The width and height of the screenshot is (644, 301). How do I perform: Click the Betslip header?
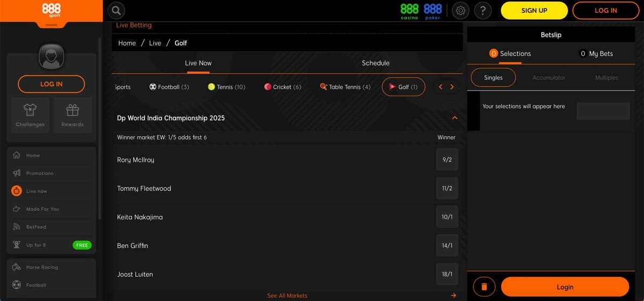pyautogui.click(x=551, y=35)
